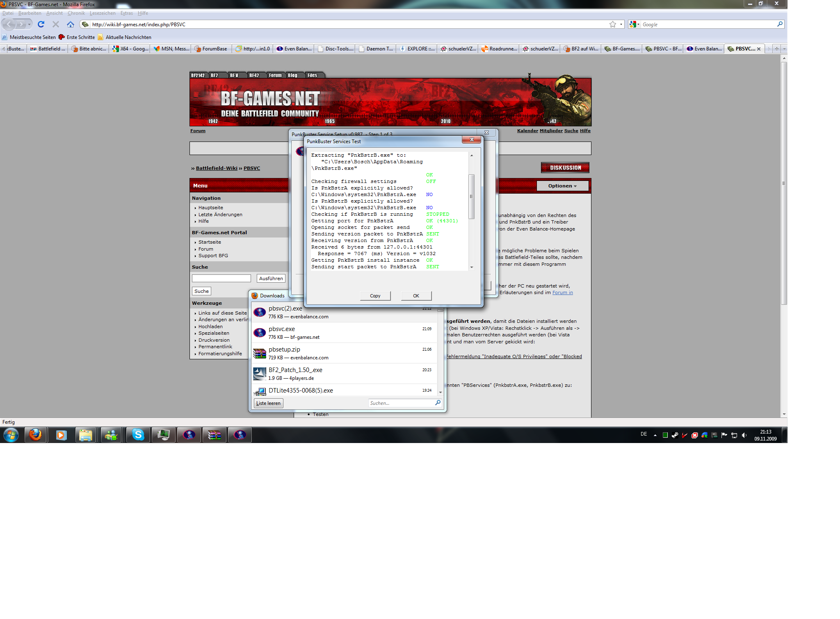Show hidden system tray icons arrow
Screen dimensions: 840x619
655,435
